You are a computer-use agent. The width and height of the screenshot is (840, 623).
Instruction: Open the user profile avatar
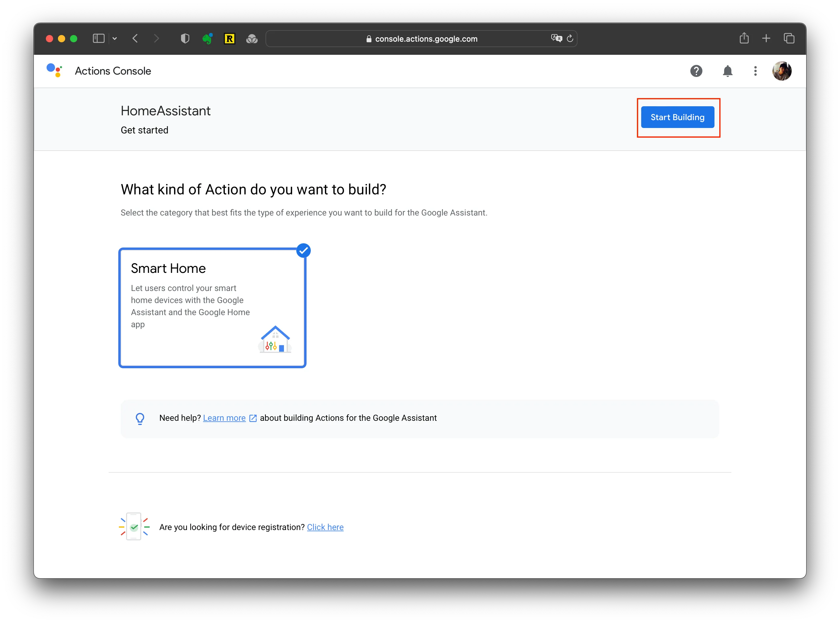pyautogui.click(x=781, y=71)
